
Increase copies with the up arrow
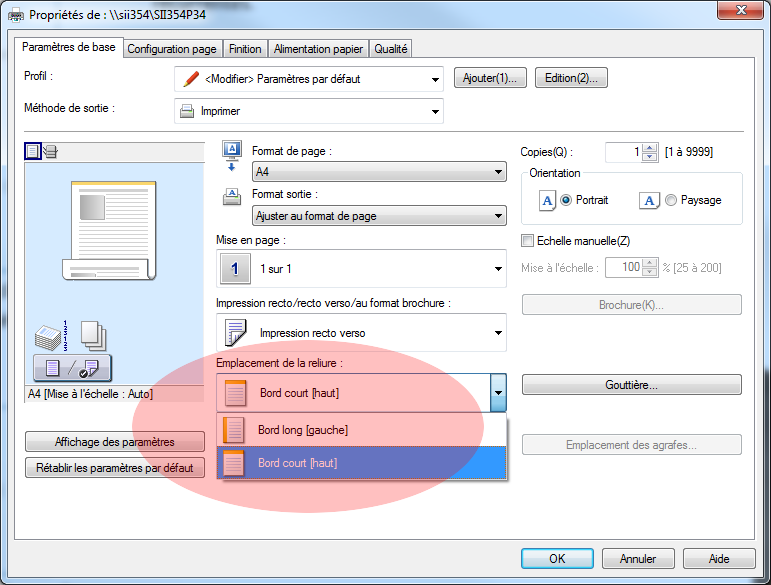tap(650, 148)
